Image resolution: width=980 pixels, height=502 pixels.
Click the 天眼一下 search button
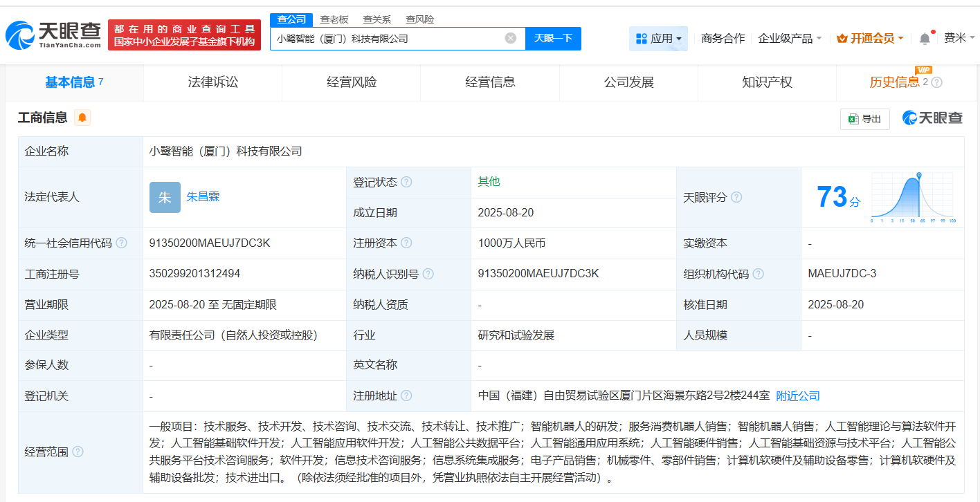coord(553,38)
